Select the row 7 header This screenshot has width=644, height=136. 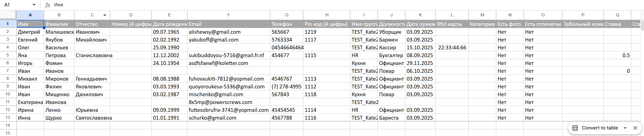click(8, 71)
